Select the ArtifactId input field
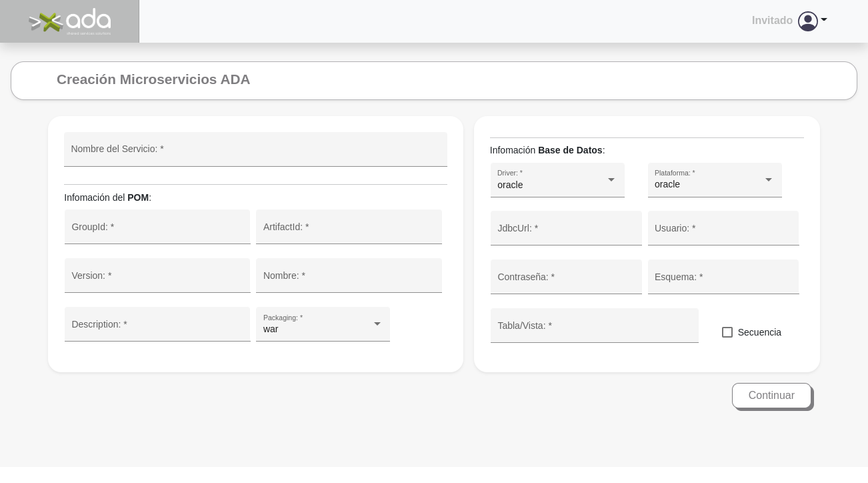This screenshot has width=868, height=483. point(349,227)
